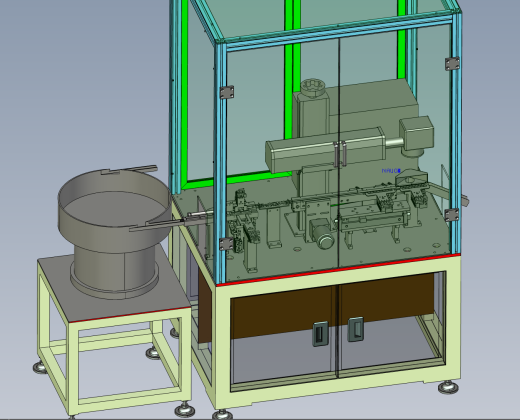Pick the lower hinge on the left door
The image size is (520, 420).
click(x=226, y=244)
